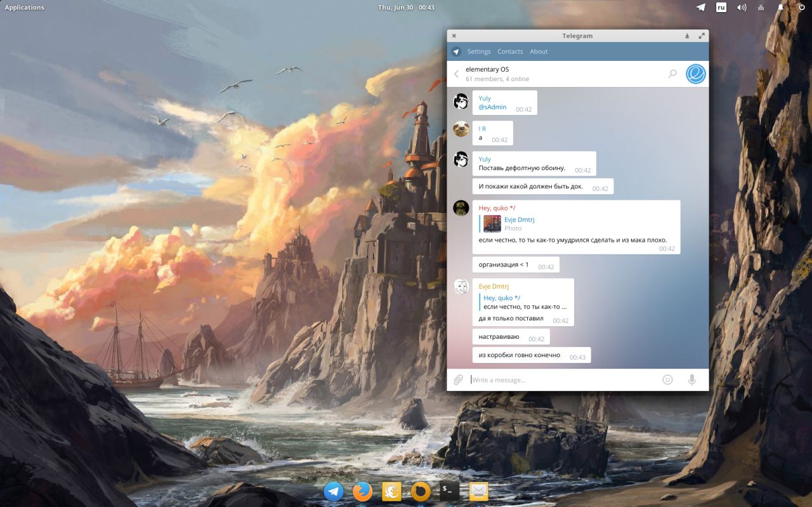Click the Telegram paper-plane logo in the menu bar

(x=456, y=51)
